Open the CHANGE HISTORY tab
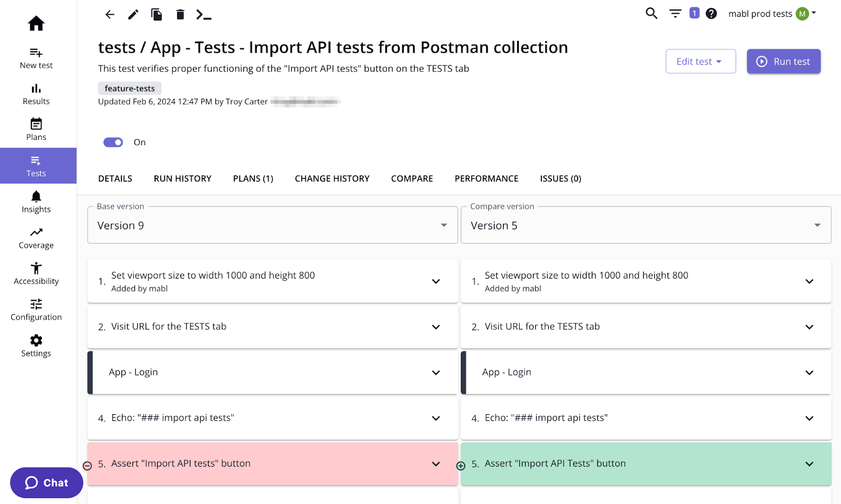 coord(332,178)
